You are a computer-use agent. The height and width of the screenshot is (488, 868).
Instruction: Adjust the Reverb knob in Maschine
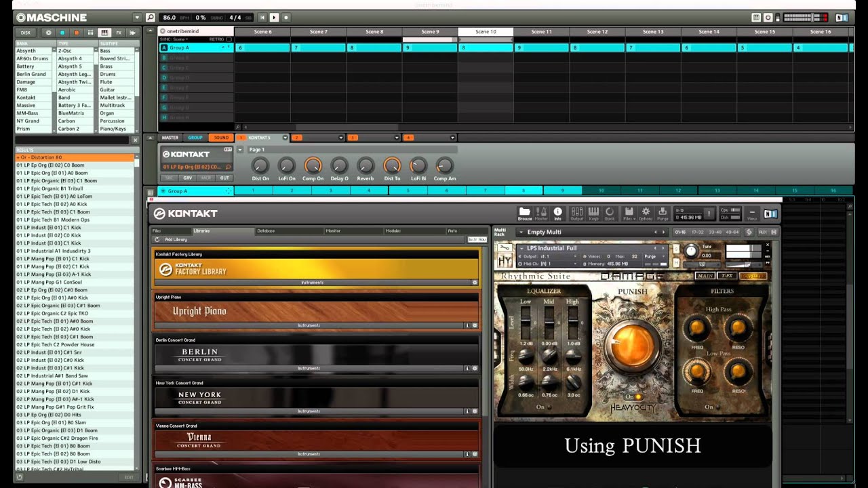point(366,165)
